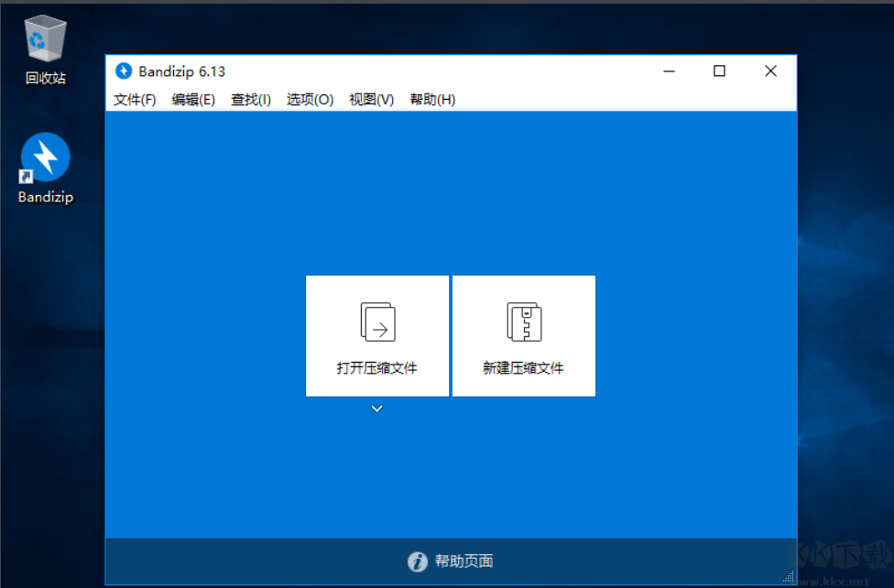Expand the chevron below 打开压缩文件
This screenshot has width=894, height=588.
click(376, 408)
